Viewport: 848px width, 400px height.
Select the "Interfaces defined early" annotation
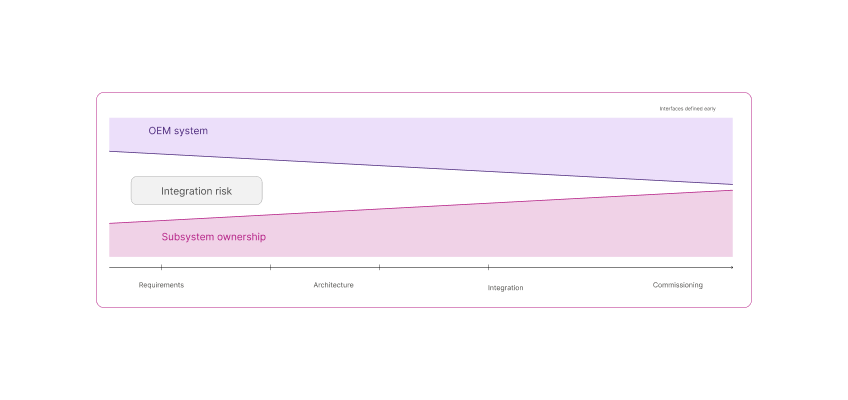click(688, 109)
